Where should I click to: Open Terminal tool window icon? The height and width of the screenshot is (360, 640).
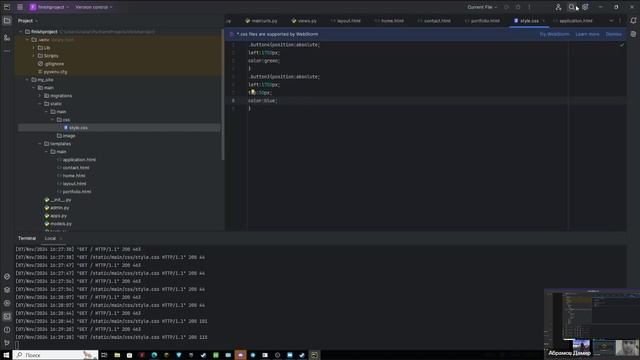coord(7,316)
